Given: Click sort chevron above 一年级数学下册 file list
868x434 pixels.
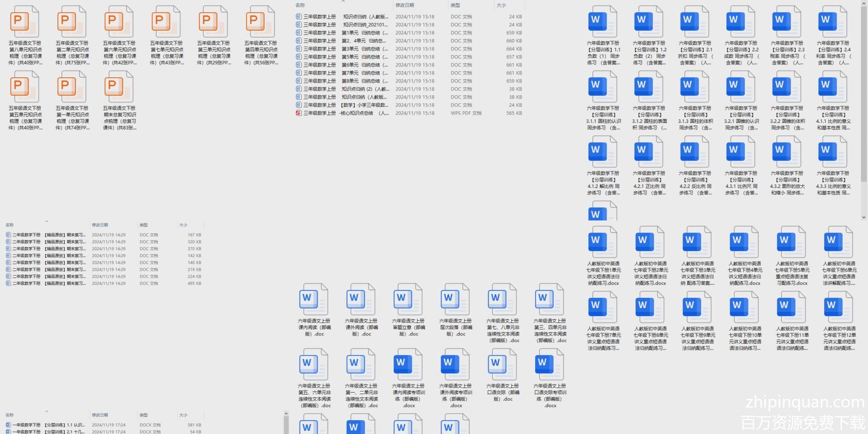Looking at the screenshot, I should [x=47, y=411].
